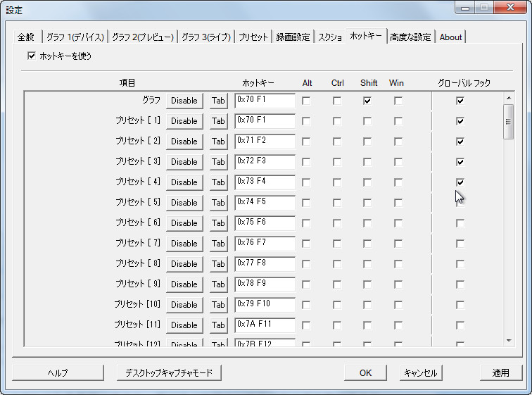Enable global hook for プリセット [ 9]
This screenshot has height=395, width=532.
[460, 284]
